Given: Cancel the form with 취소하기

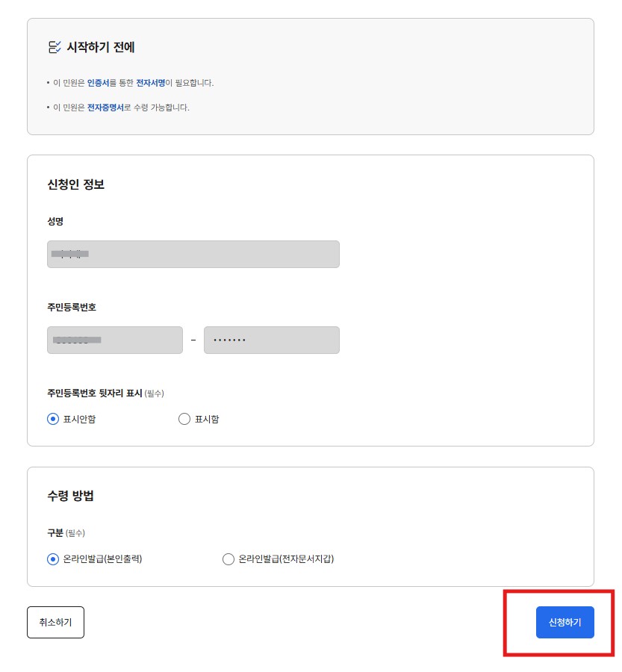Looking at the screenshot, I should point(55,622).
